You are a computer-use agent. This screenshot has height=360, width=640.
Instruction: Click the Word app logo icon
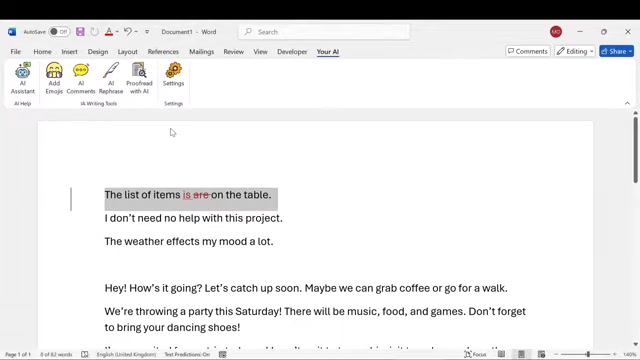[x=12, y=32]
